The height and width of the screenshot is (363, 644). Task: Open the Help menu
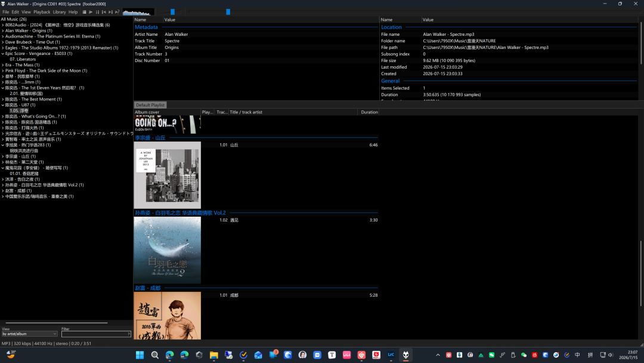[x=73, y=12]
